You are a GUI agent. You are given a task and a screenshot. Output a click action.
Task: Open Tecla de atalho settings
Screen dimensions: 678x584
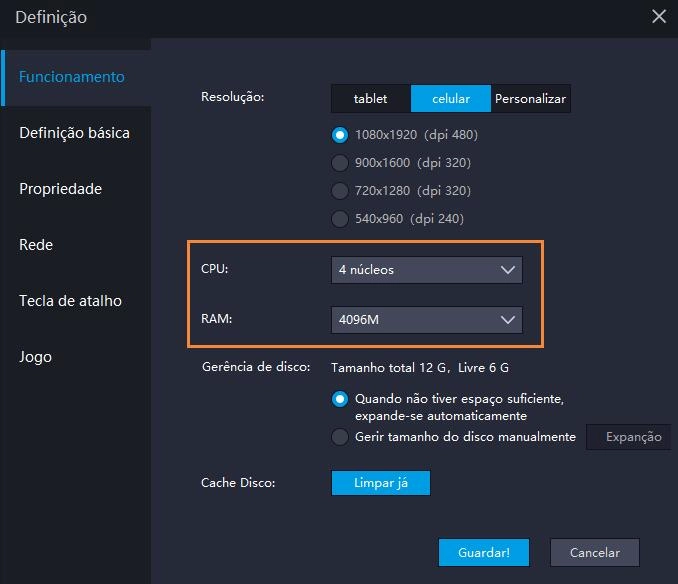point(70,301)
